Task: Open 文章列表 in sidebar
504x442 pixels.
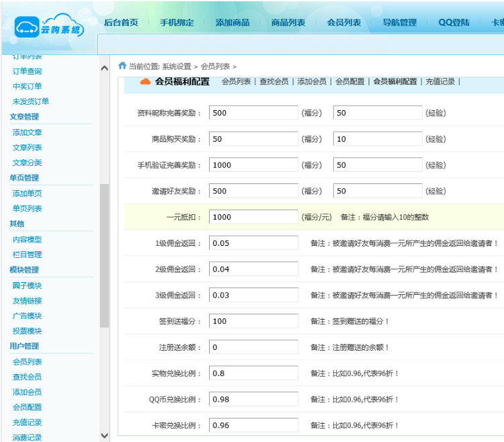Action: coord(28,147)
